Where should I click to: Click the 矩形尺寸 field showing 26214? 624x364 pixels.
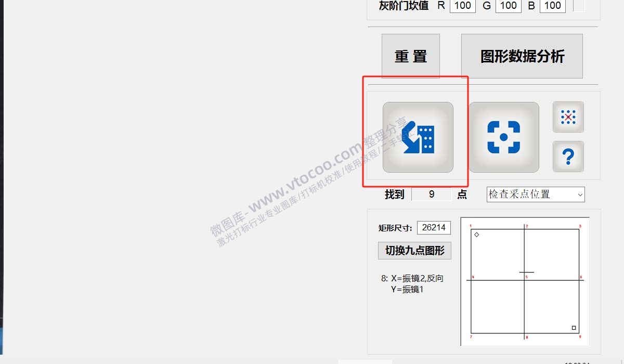pyautogui.click(x=434, y=227)
